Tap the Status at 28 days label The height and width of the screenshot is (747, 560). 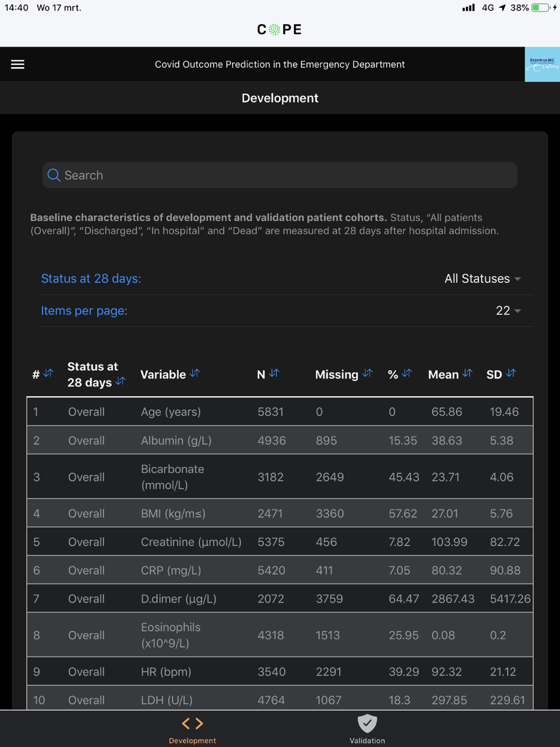pyautogui.click(x=91, y=279)
